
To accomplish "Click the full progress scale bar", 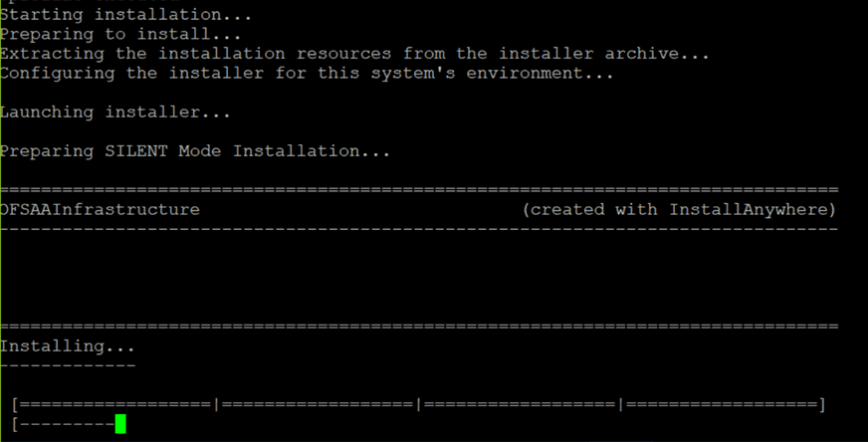I will 418,405.
